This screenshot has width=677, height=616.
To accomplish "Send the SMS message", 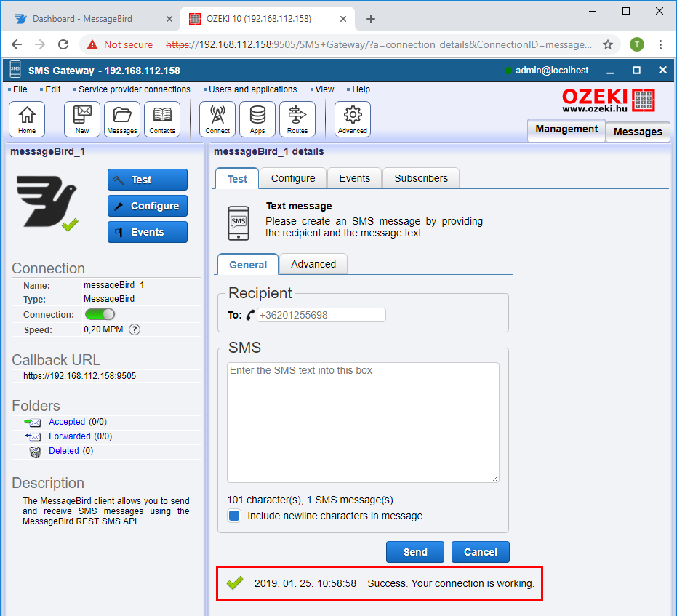I will 415,552.
